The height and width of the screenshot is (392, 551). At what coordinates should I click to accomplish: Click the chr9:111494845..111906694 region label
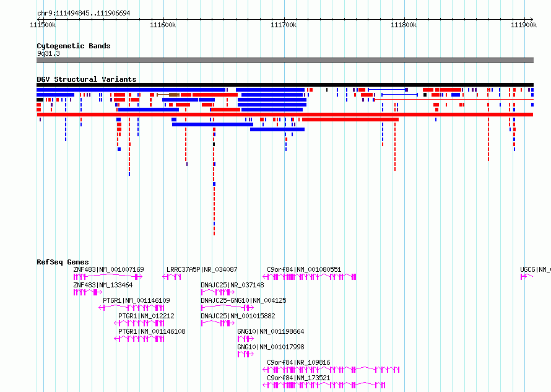click(84, 14)
